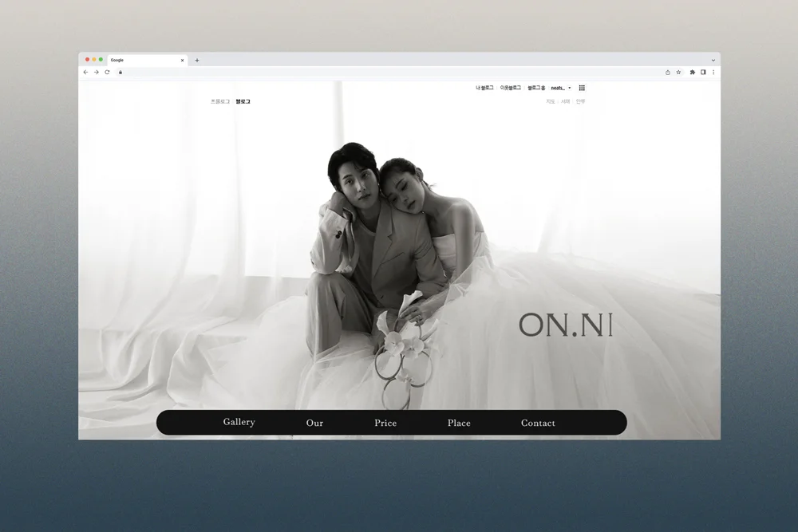The height and width of the screenshot is (532, 798).
Task: Close the Google tab
Action: coord(182,60)
